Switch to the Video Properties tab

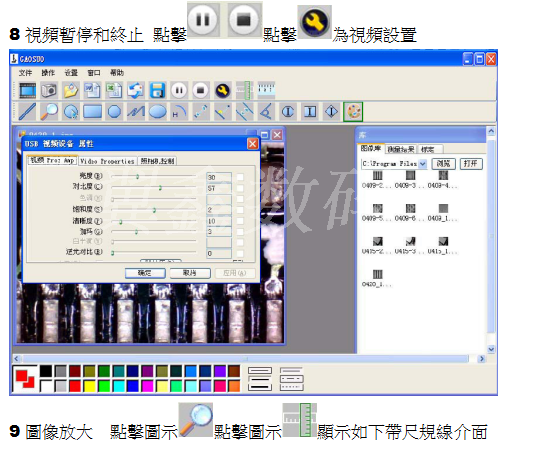[x=107, y=161]
